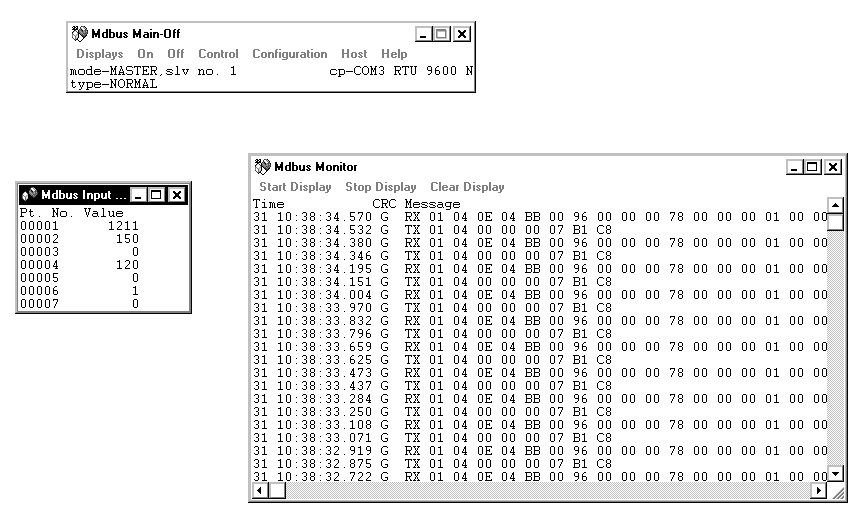Click the horizontal scrollbar thumb in Monitor

pyautogui.click(x=277, y=490)
